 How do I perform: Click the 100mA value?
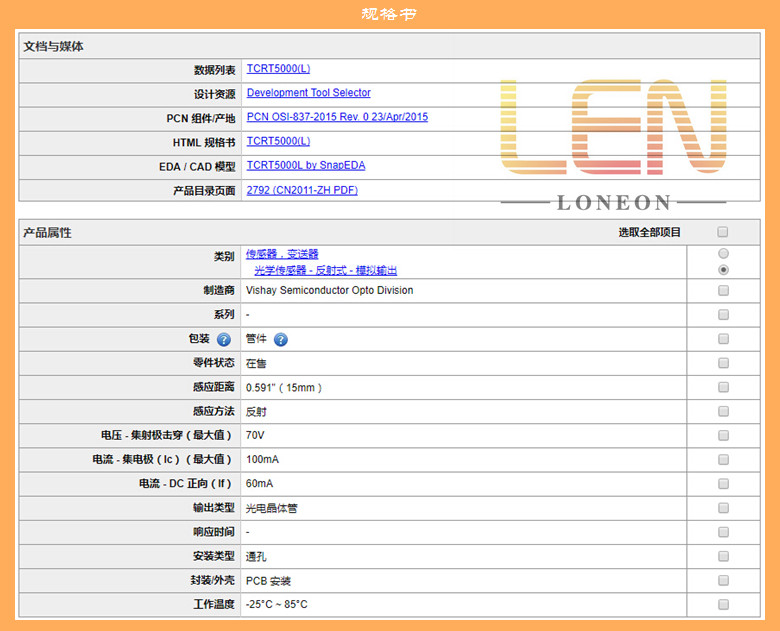pyautogui.click(x=262, y=460)
